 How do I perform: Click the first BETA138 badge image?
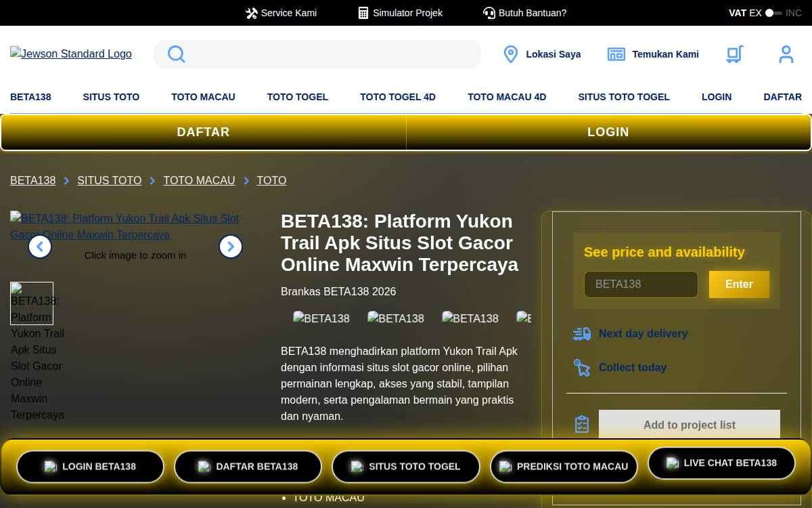click(321, 318)
